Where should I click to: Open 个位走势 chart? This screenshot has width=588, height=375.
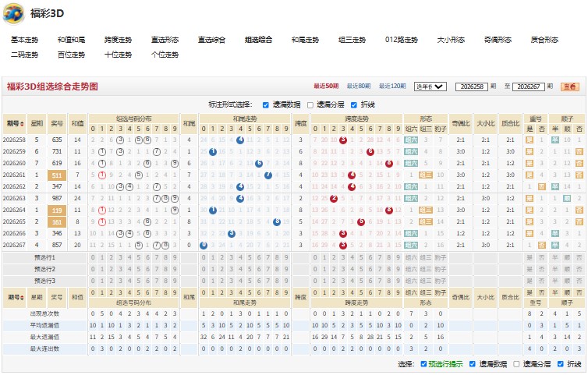click(x=165, y=55)
